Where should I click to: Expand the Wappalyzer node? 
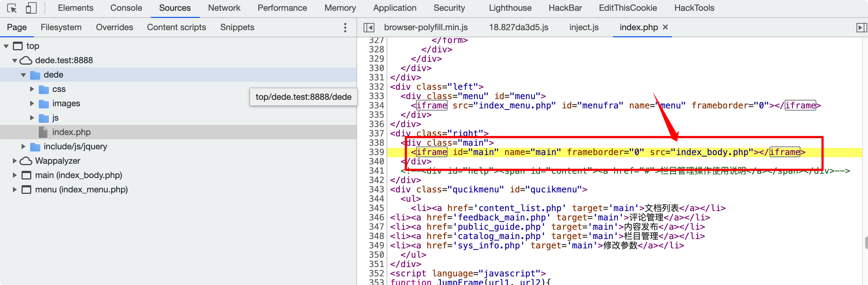(15, 161)
